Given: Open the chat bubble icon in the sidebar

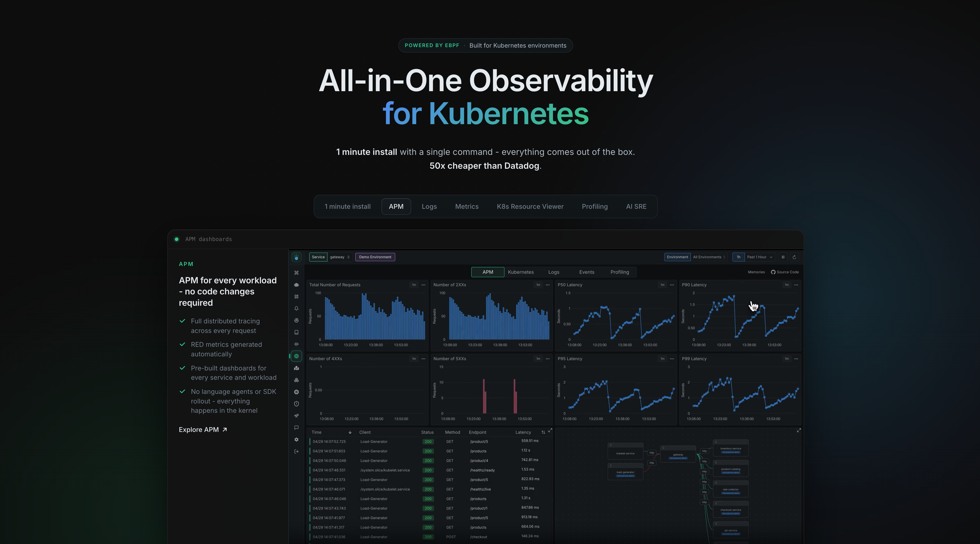Looking at the screenshot, I should point(296,428).
